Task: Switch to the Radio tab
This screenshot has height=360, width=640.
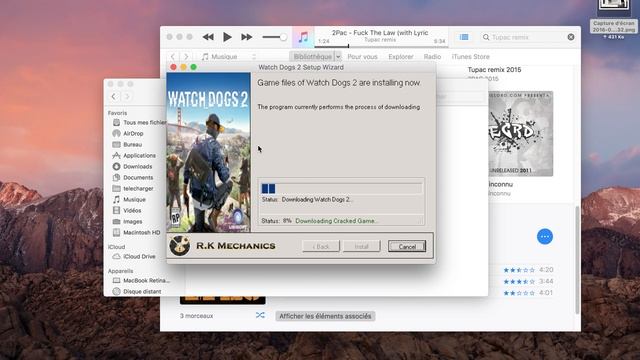Action: pos(432,56)
